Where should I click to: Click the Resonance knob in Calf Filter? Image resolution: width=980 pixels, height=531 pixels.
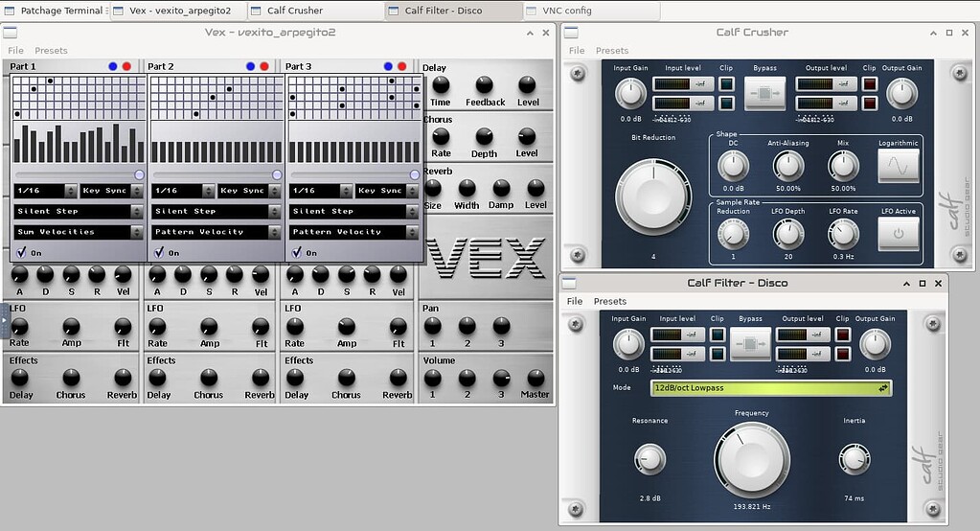click(x=650, y=459)
